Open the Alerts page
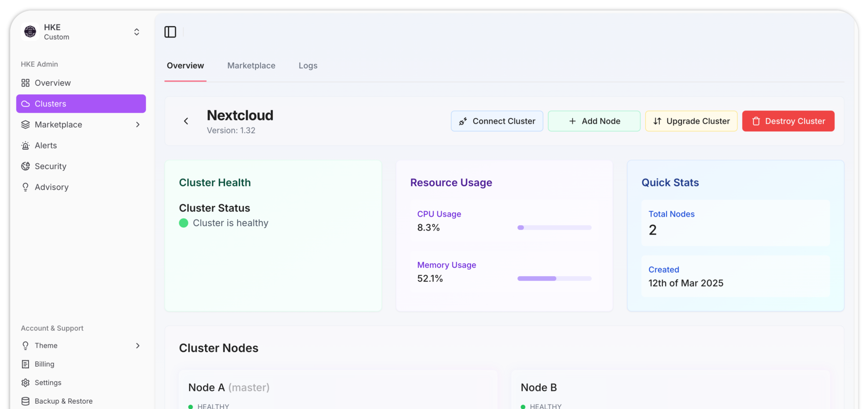Image resolution: width=868 pixels, height=409 pixels. (x=46, y=145)
